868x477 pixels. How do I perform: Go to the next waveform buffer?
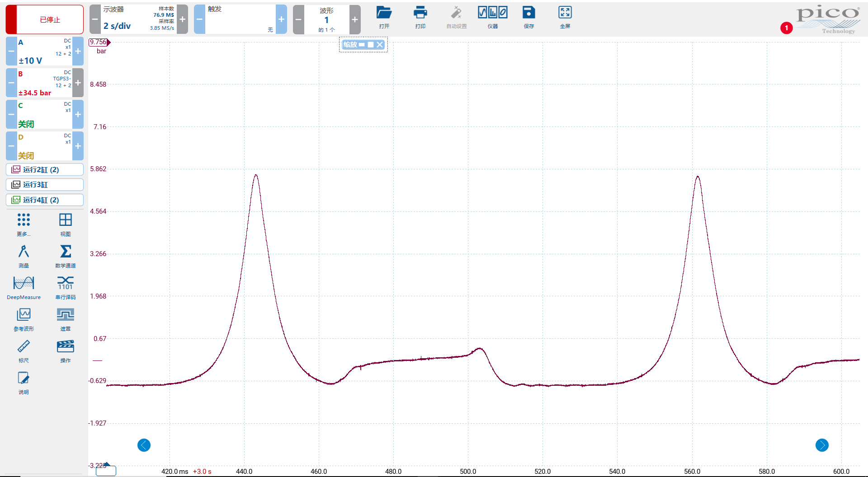(x=355, y=19)
